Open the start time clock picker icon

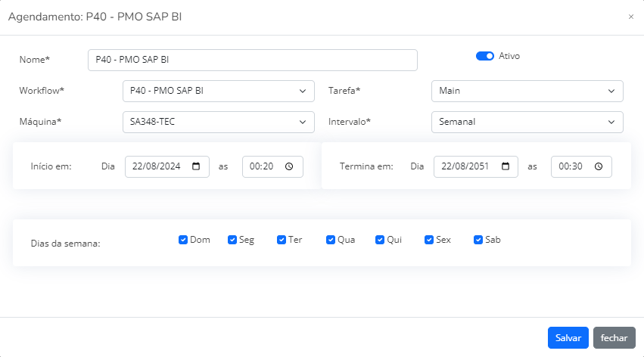coord(289,166)
